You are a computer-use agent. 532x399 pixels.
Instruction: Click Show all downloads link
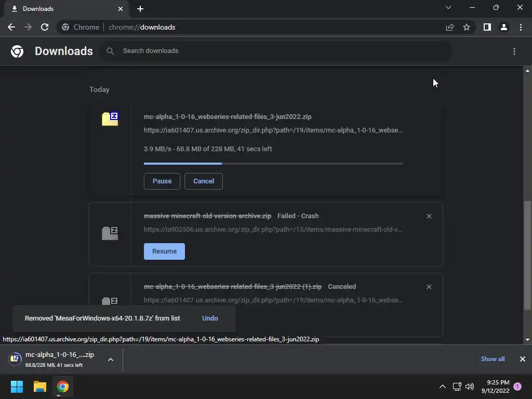click(493, 359)
